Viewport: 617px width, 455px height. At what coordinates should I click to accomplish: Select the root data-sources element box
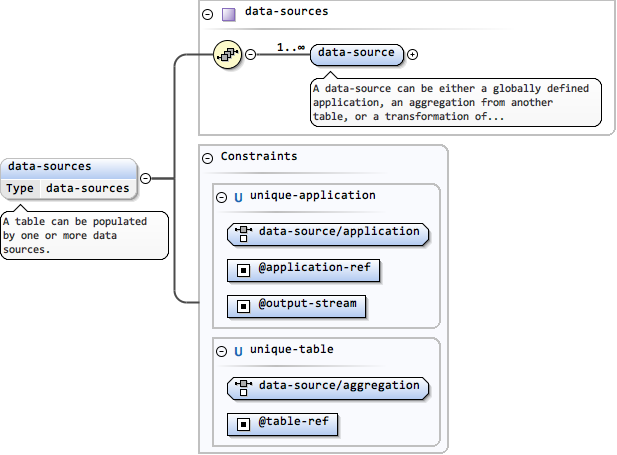pos(69,167)
